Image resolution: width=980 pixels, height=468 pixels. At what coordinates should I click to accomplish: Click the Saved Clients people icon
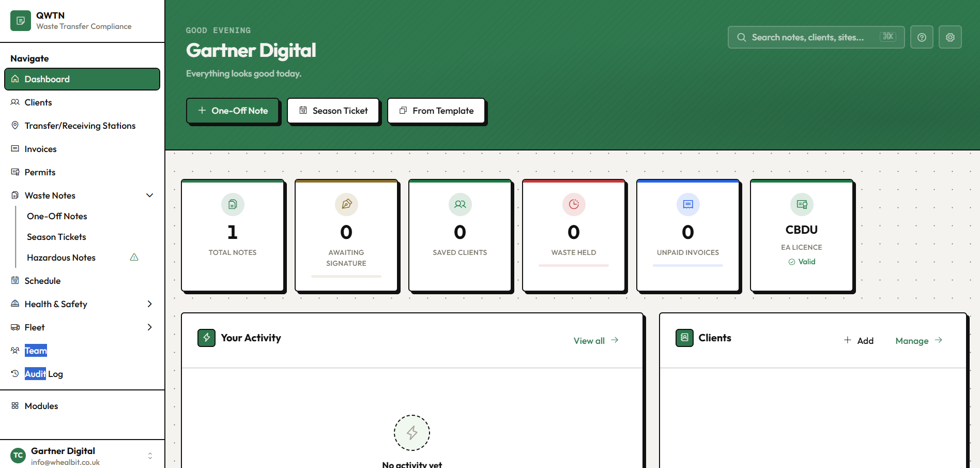click(460, 204)
